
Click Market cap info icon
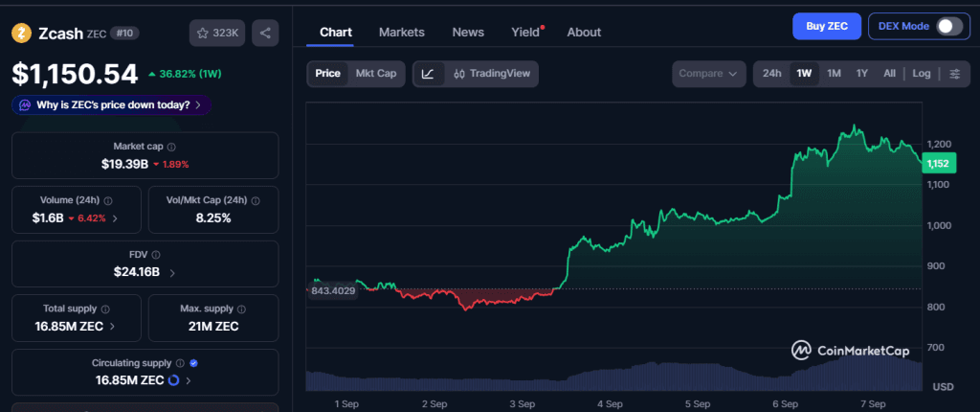pos(171,147)
